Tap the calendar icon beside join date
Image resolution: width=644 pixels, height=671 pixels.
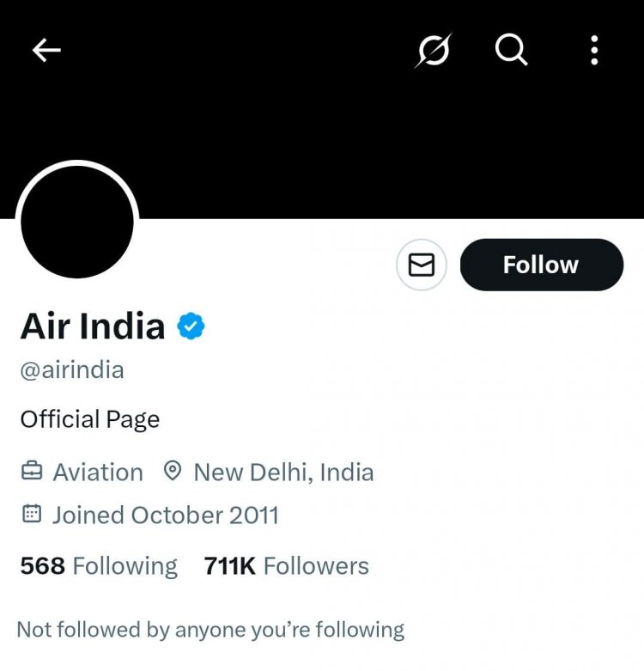click(x=31, y=515)
